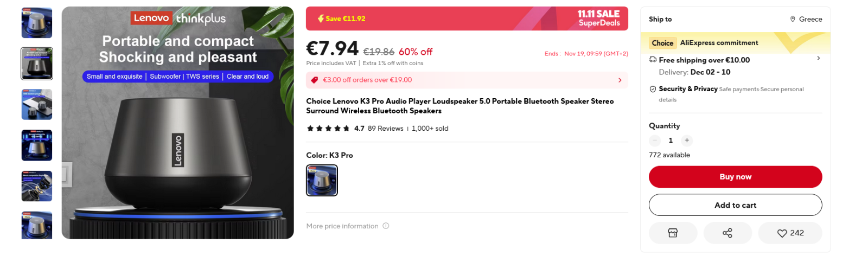Screen dimensions: 868x255
Task: Click the 11.11 SALE SuperDeals banner
Action: point(598,18)
